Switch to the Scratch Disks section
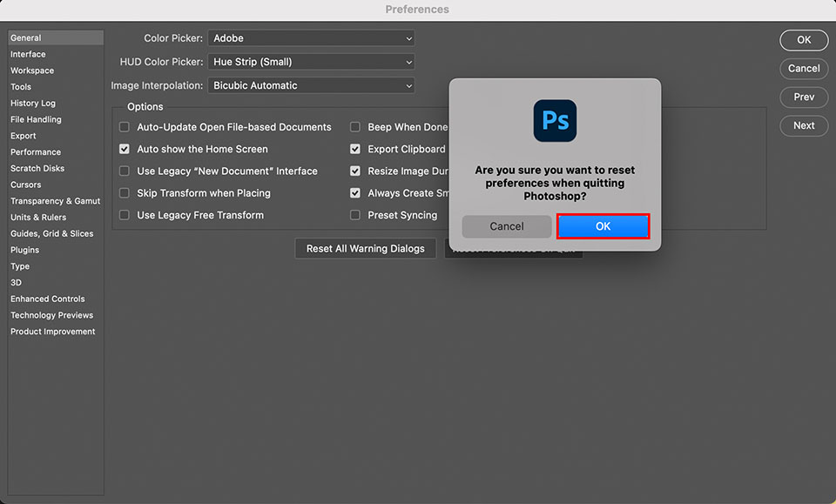 (x=37, y=168)
